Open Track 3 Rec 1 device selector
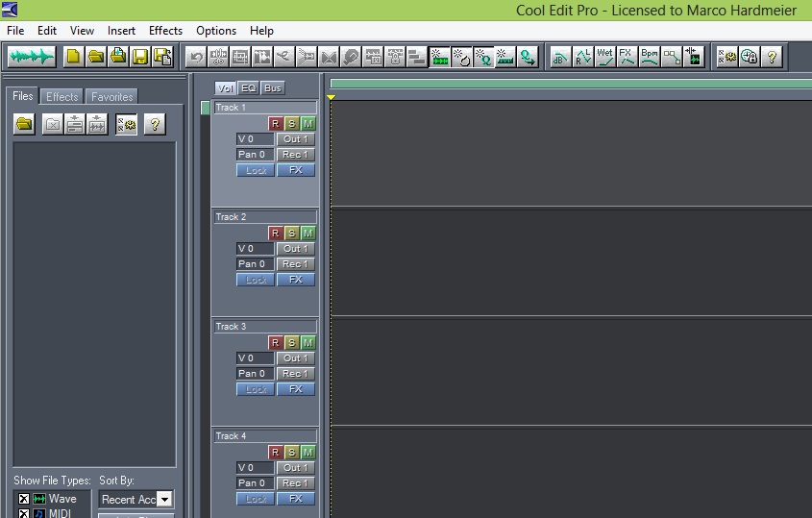 coord(296,374)
